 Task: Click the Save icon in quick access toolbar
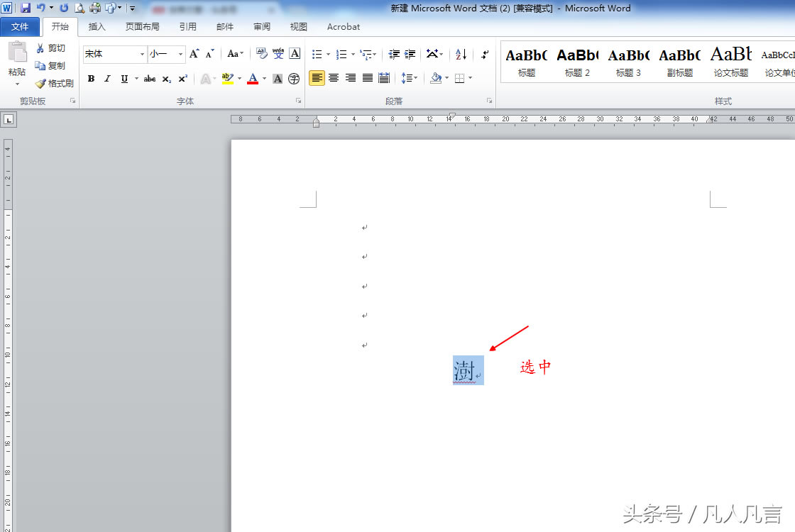(x=26, y=8)
